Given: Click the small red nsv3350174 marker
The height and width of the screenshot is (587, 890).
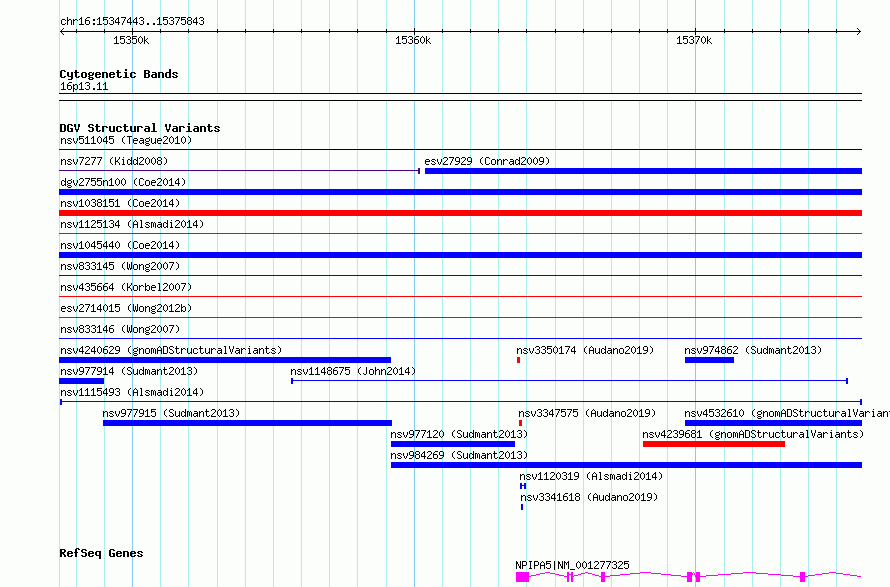Looking at the screenshot, I should click(x=519, y=360).
